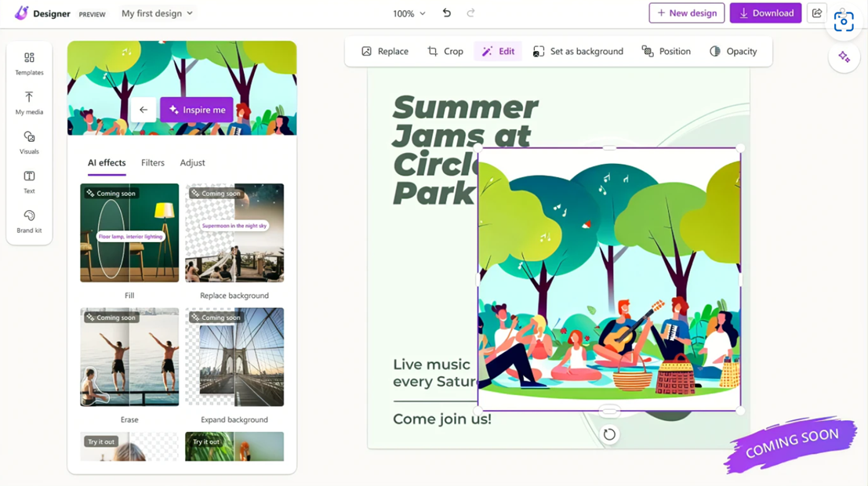Click the Designer logo icon
868x486 pixels.
[x=21, y=13]
